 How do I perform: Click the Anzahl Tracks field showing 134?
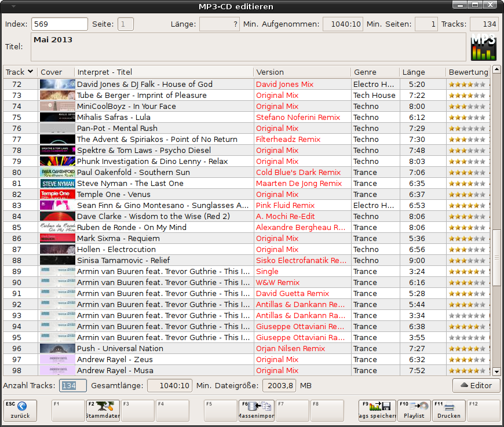click(73, 385)
